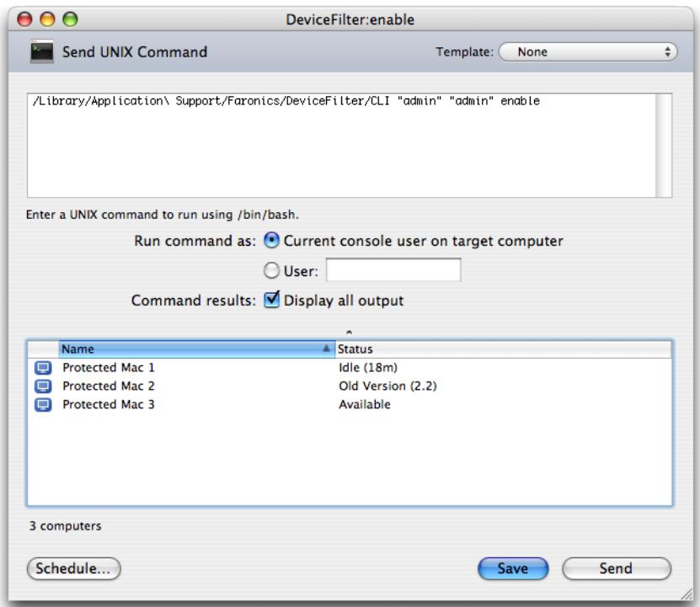Click into the User name field
The image size is (700, 607).
pyautogui.click(x=393, y=270)
